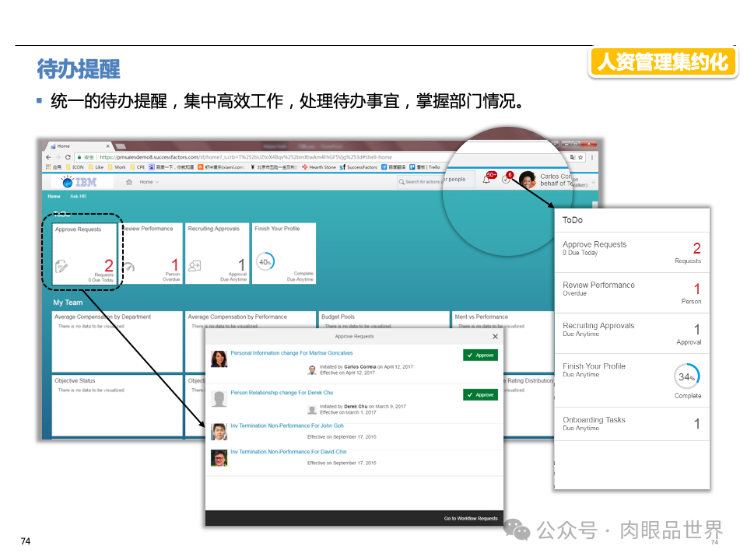
Task: Open the Finish Your Profile home tile
Action: pos(284,254)
